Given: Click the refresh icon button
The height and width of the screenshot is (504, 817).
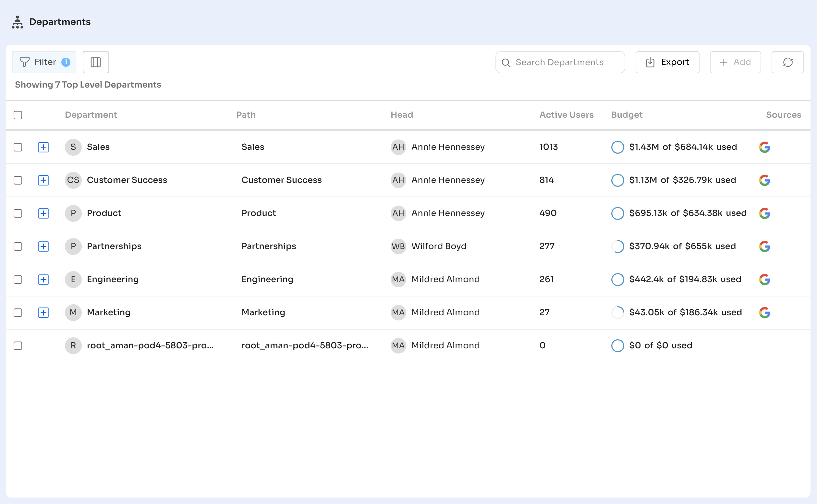Looking at the screenshot, I should (787, 62).
